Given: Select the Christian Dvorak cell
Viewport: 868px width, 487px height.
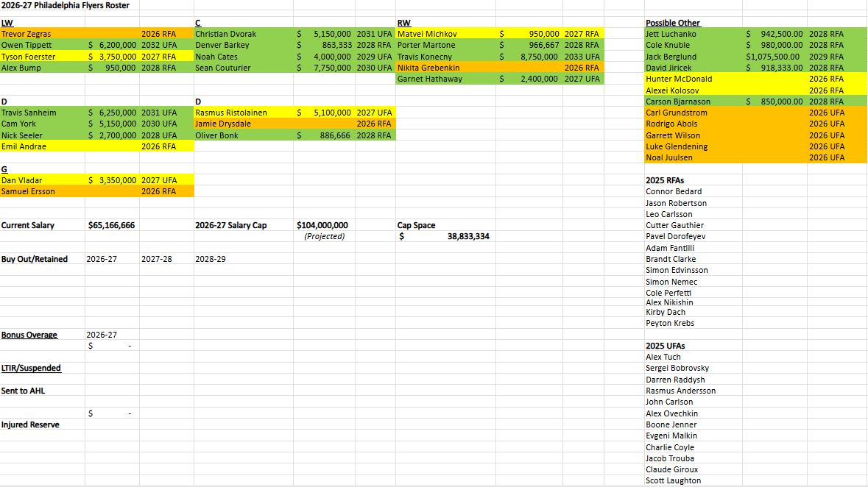Looking at the screenshot, I should pyautogui.click(x=244, y=34).
